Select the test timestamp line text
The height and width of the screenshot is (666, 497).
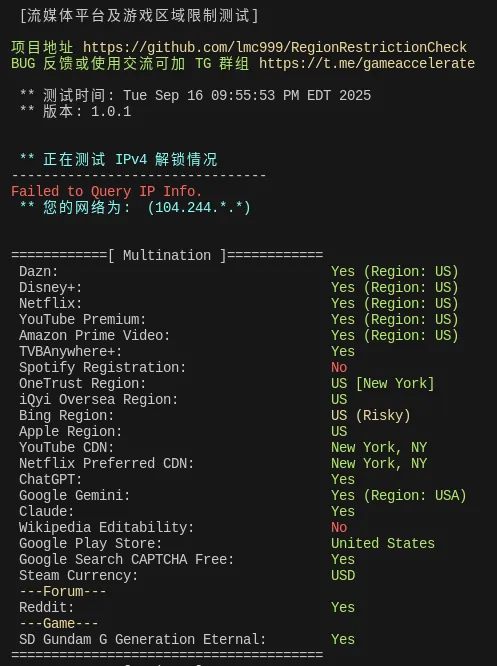(x=195, y=96)
